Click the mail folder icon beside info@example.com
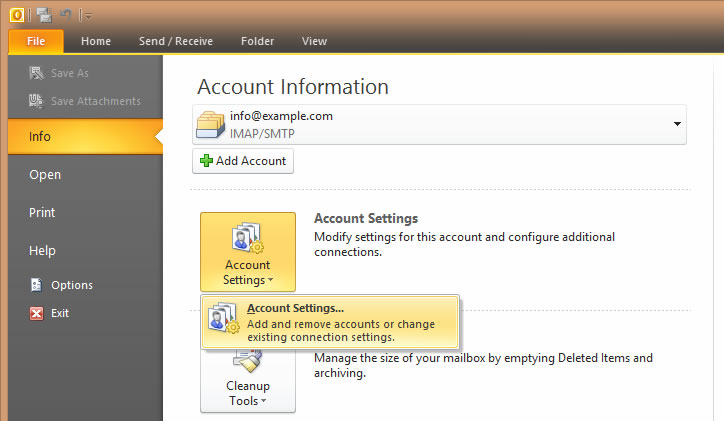724x421 pixels. (x=210, y=124)
